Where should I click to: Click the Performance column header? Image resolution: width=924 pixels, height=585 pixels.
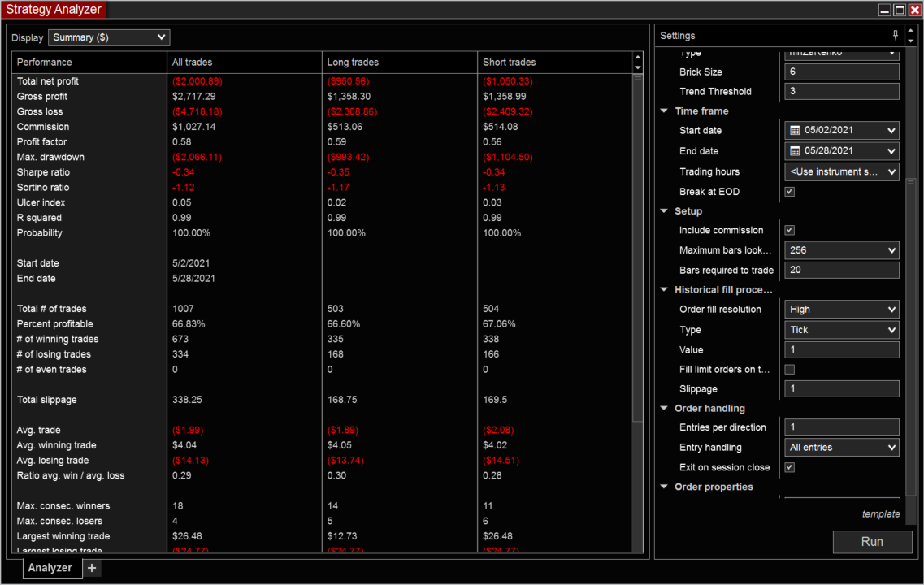89,62
